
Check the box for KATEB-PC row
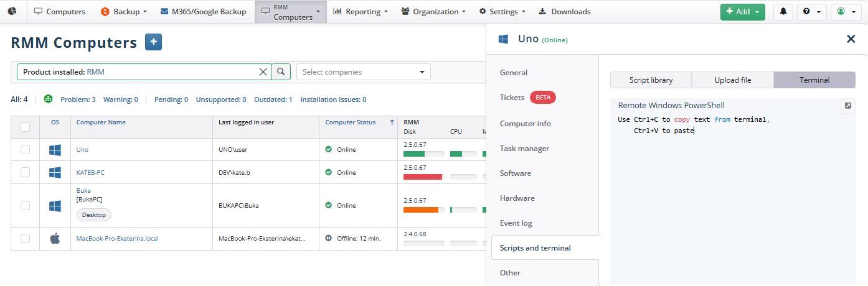click(26, 172)
